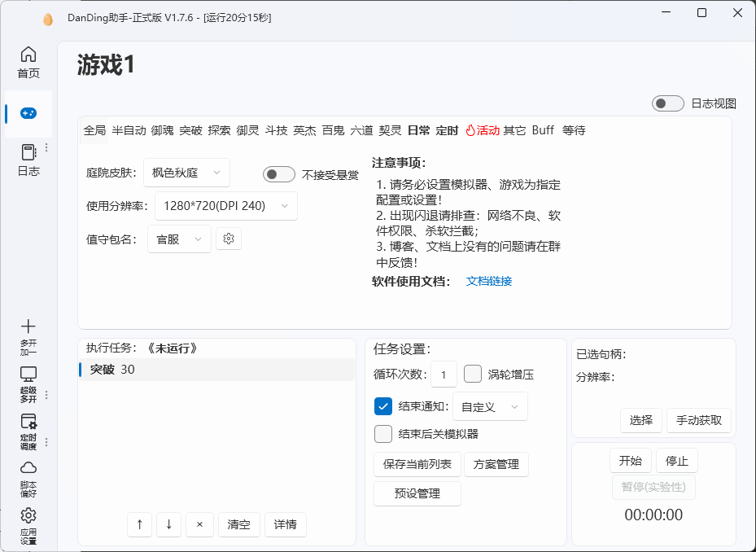Open 超级多开 monitor icon
Screen dimensions: 756x552
tap(28, 374)
